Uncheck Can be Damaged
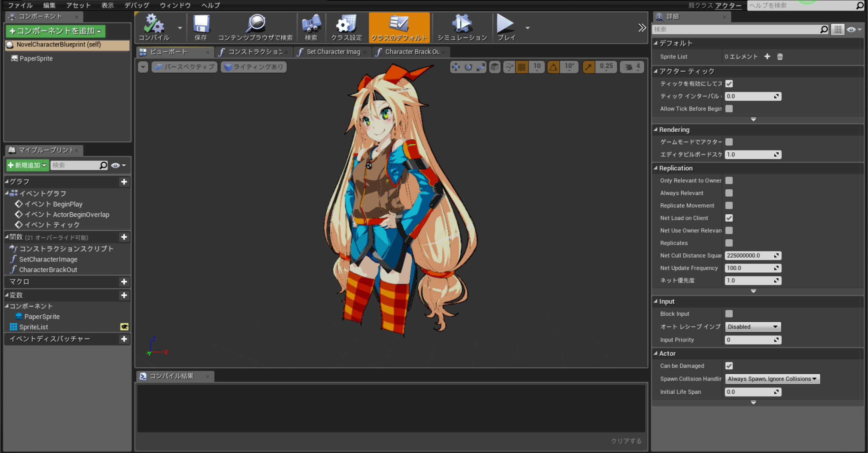This screenshot has height=453, width=868. coord(729,366)
